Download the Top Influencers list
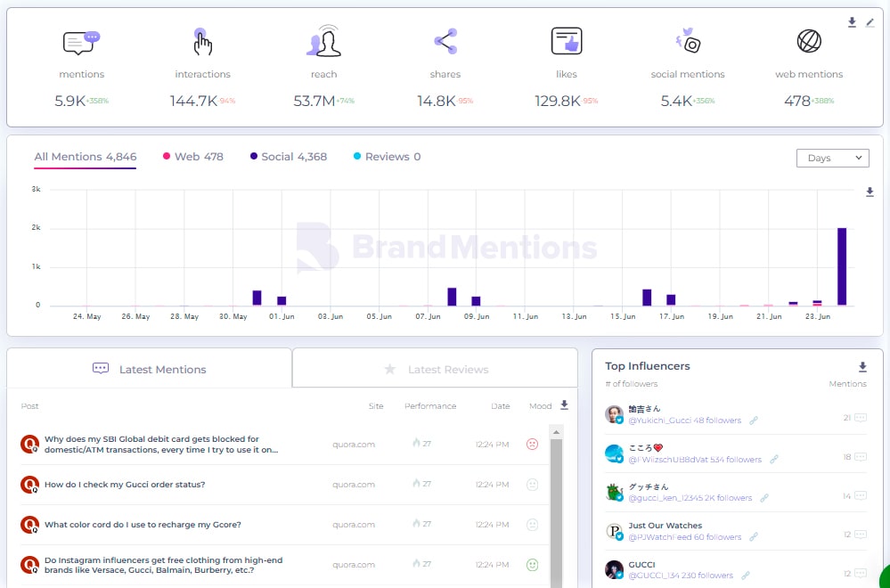This screenshot has height=588, width=890. click(x=862, y=367)
